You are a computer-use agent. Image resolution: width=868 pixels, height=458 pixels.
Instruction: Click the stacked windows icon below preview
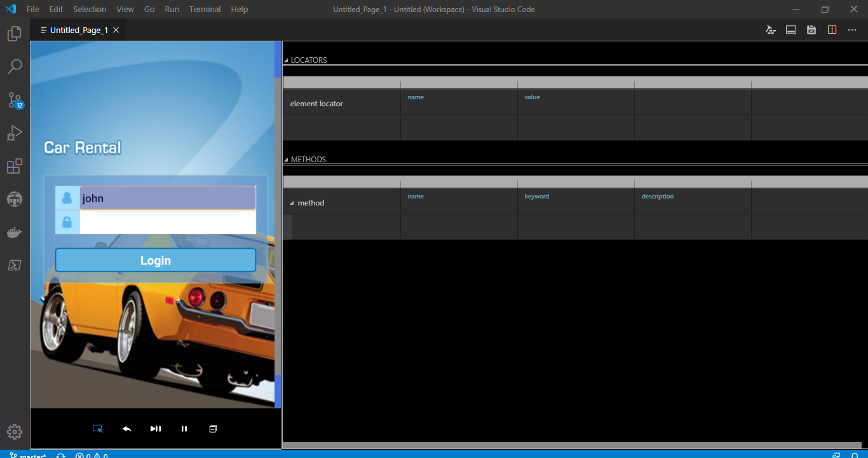(x=213, y=429)
